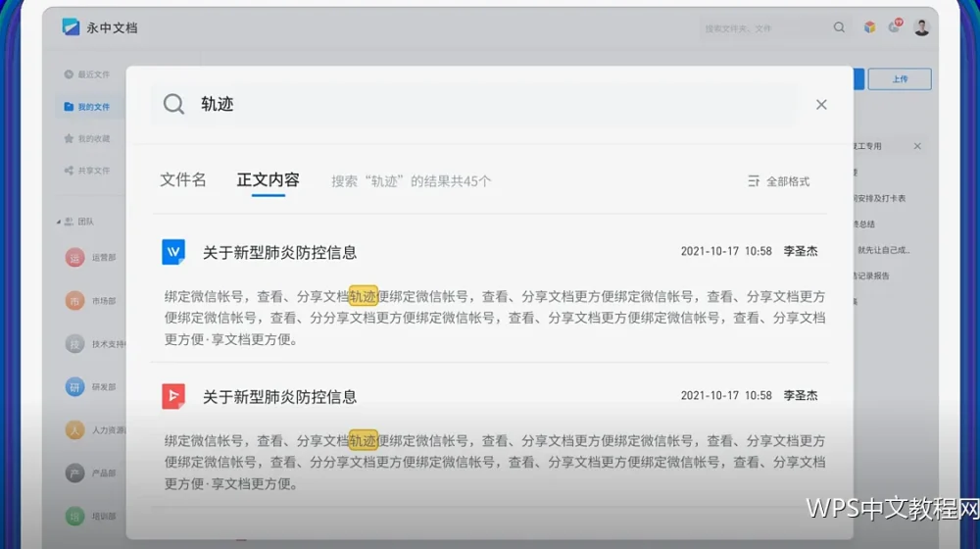Screen dimensions: 980x549
Task: Select the 产品部 team
Action: pyautogui.click(x=91, y=474)
